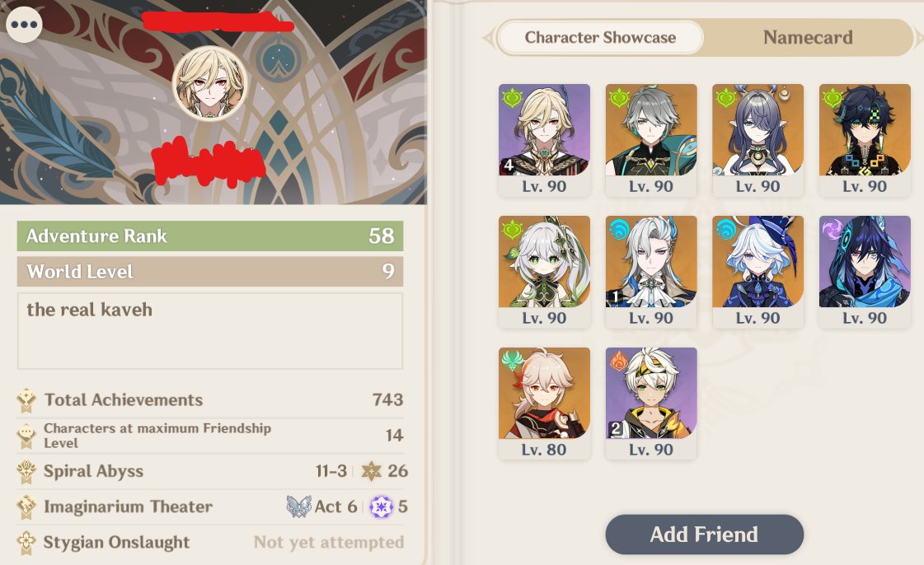The image size is (924, 565).
Task: Open the white-haired Pyro character with constellation 2
Action: 651,403
